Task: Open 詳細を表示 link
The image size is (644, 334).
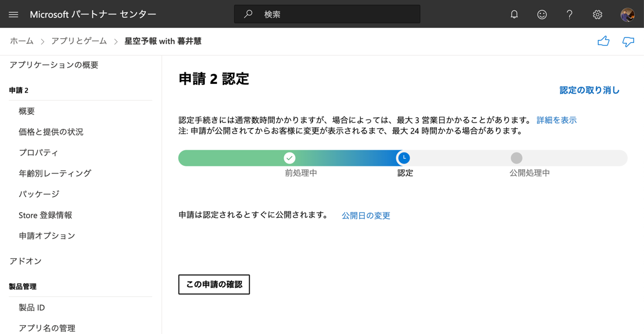Action: [x=556, y=120]
